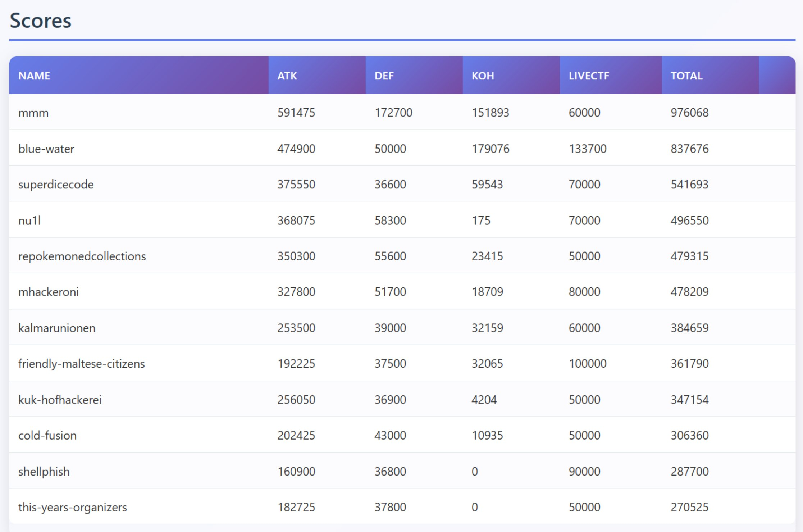Select the kuk-hofhackerei row name
The width and height of the screenshot is (803, 532).
point(60,400)
